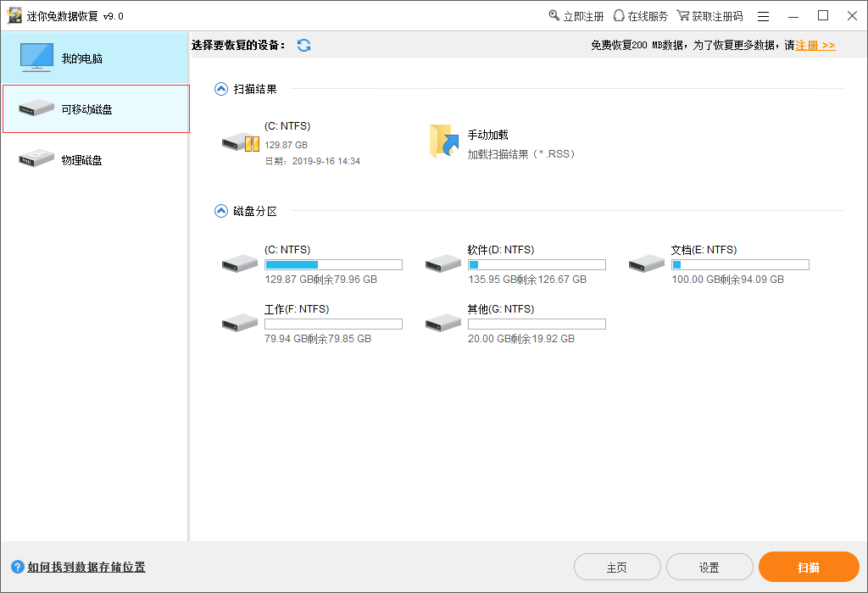Click the 文档 E: drive icon
The width and height of the screenshot is (868, 593).
647,263
